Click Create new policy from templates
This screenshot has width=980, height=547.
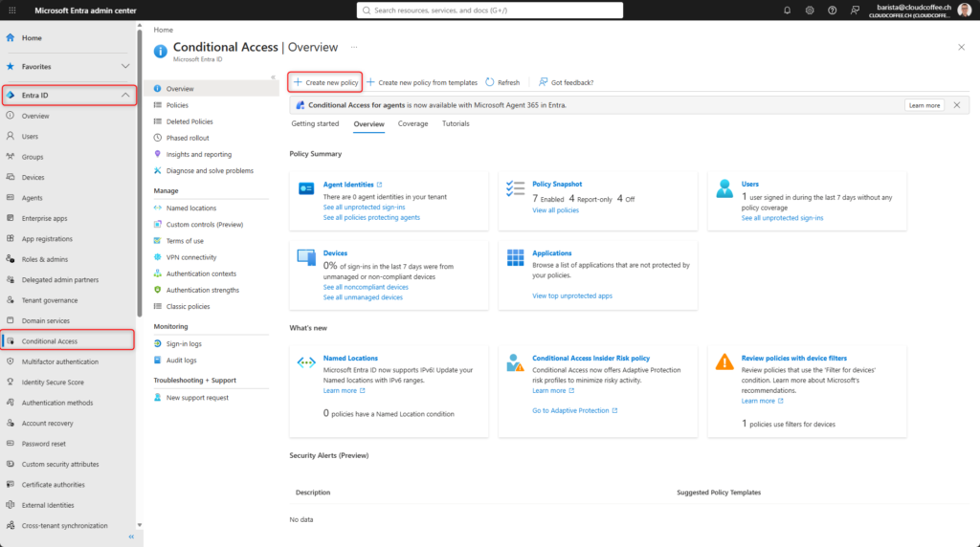[422, 82]
